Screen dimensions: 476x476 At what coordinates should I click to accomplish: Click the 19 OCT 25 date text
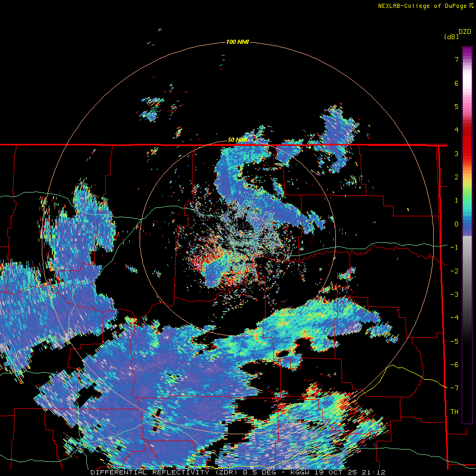pyautogui.click(x=336, y=472)
